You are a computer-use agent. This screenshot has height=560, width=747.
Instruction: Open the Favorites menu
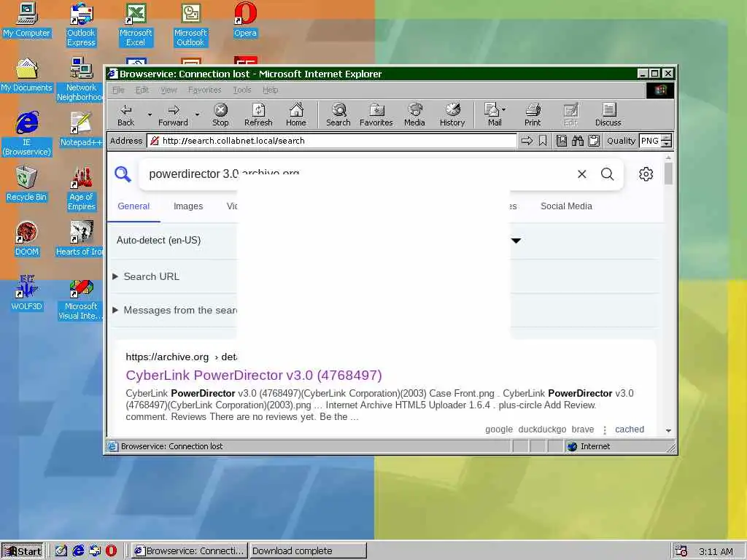[204, 90]
